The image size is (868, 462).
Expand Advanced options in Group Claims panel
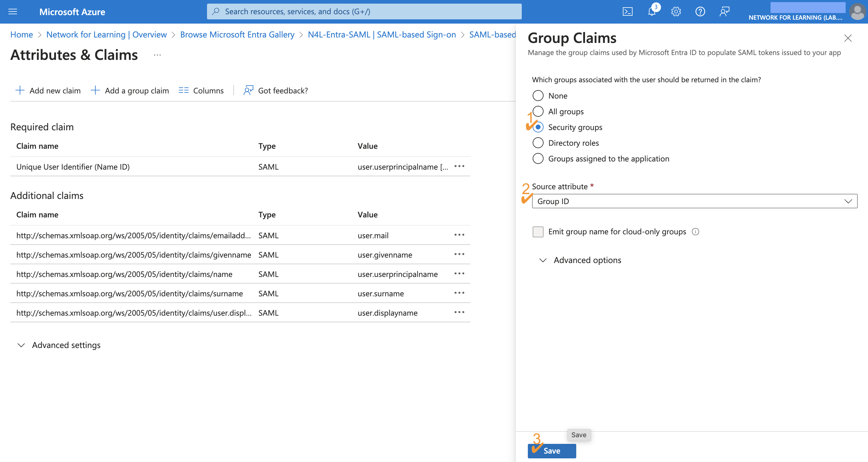coord(587,260)
